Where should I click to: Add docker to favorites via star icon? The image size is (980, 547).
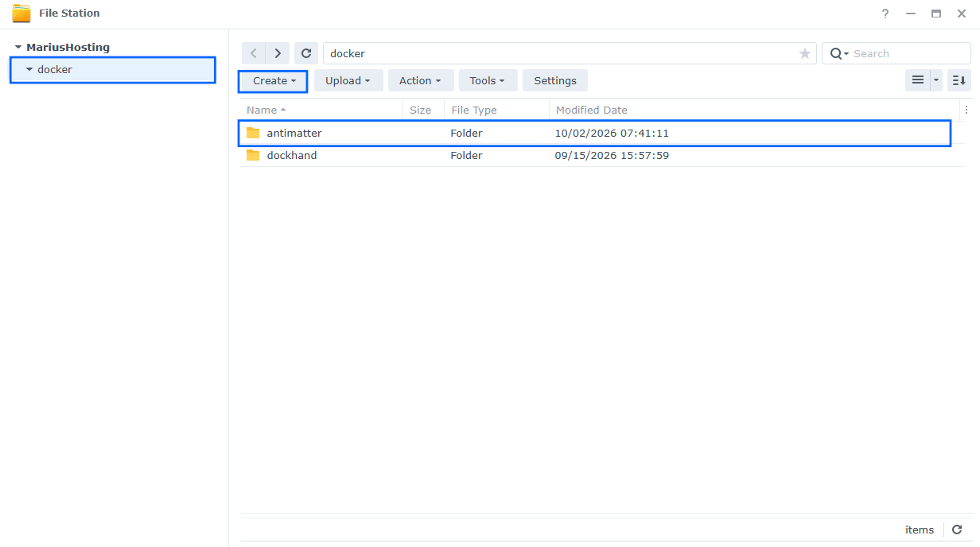(805, 53)
